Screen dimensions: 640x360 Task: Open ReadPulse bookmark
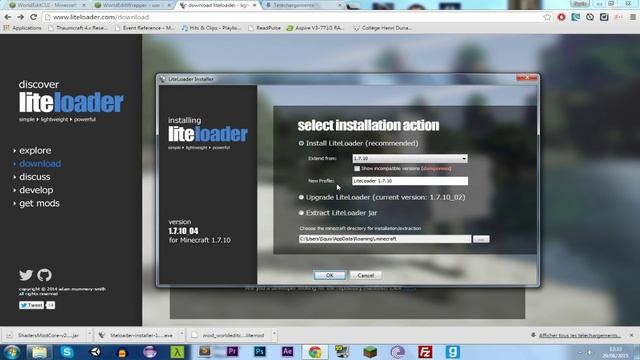pyautogui.click(x=264, y=28)
